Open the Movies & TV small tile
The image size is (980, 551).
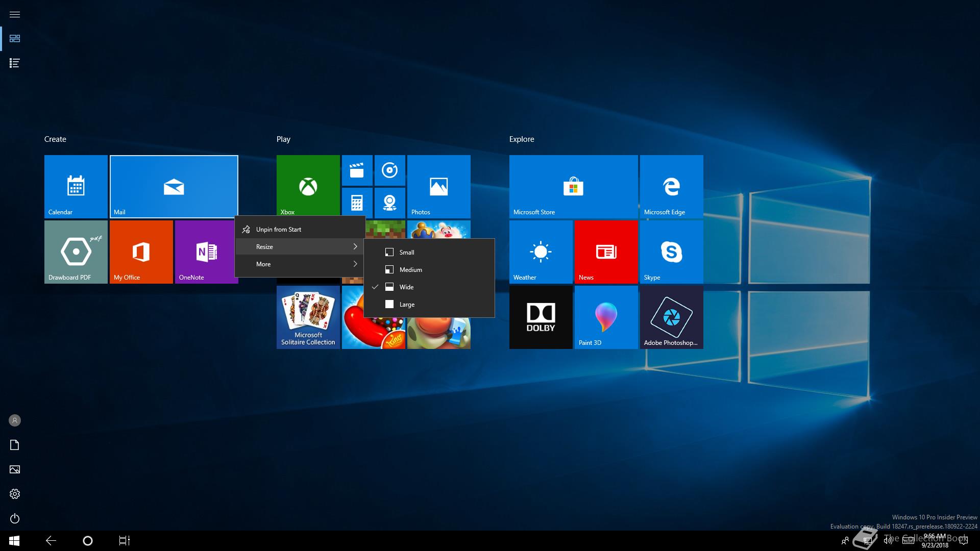pos(357,170)
